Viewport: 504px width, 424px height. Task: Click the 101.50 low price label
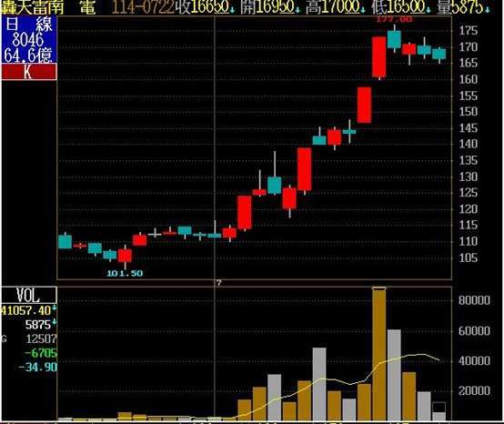tap(125, 274)
